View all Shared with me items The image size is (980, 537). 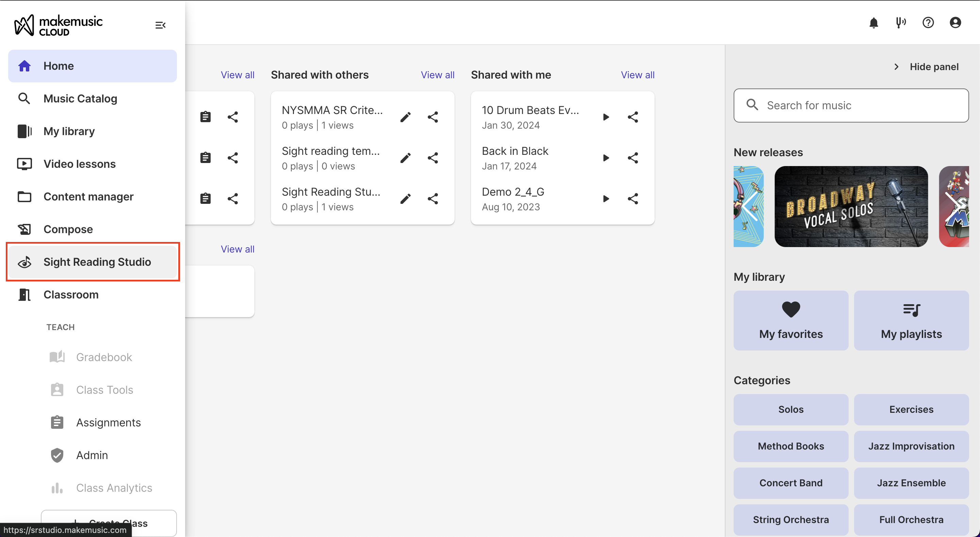pos(638,75)
